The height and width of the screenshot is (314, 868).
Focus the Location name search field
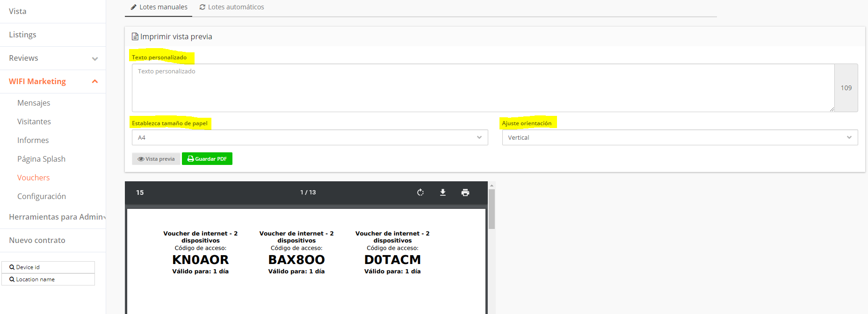click(48, 279)
